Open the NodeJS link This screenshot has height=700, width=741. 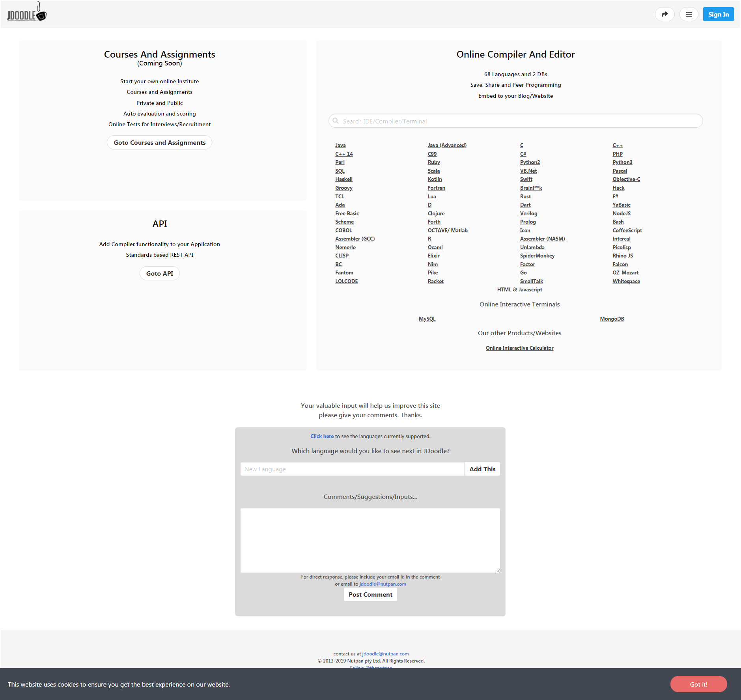point(621,214)
